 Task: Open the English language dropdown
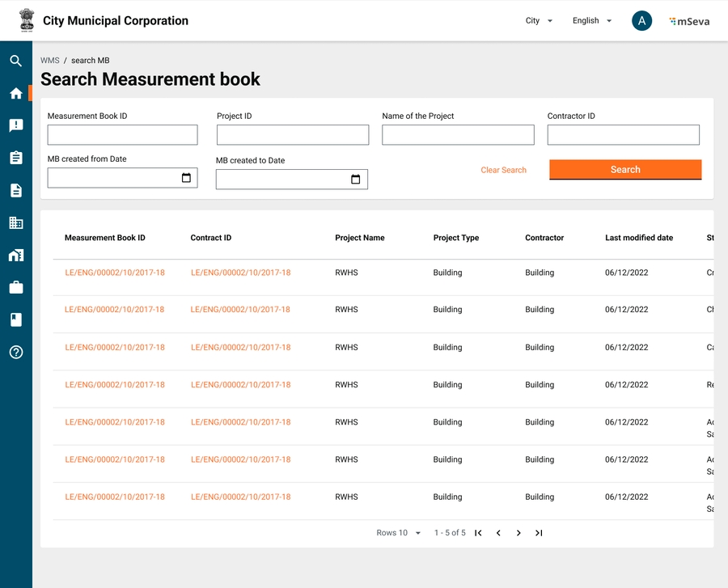pyautogui.click(x=591, y=21)
